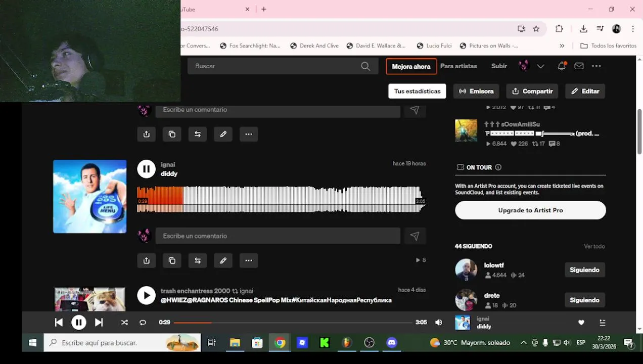The width and height of the screenshot is (643, 364).
Task: Open the Ver todo following link
Action: pos(594,246)
